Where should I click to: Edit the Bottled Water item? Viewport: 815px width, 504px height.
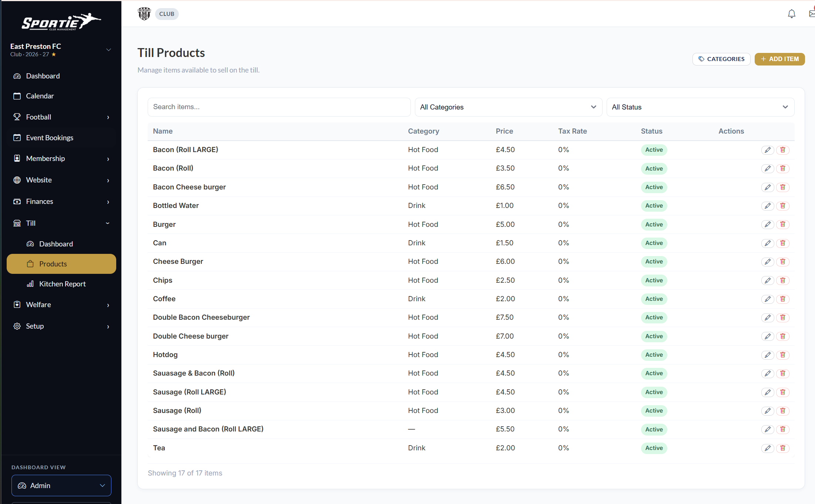(768, 206)
